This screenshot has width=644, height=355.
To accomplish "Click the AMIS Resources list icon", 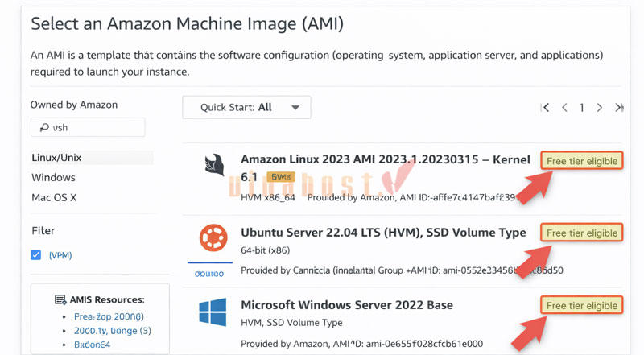I will tap(60, 300).
